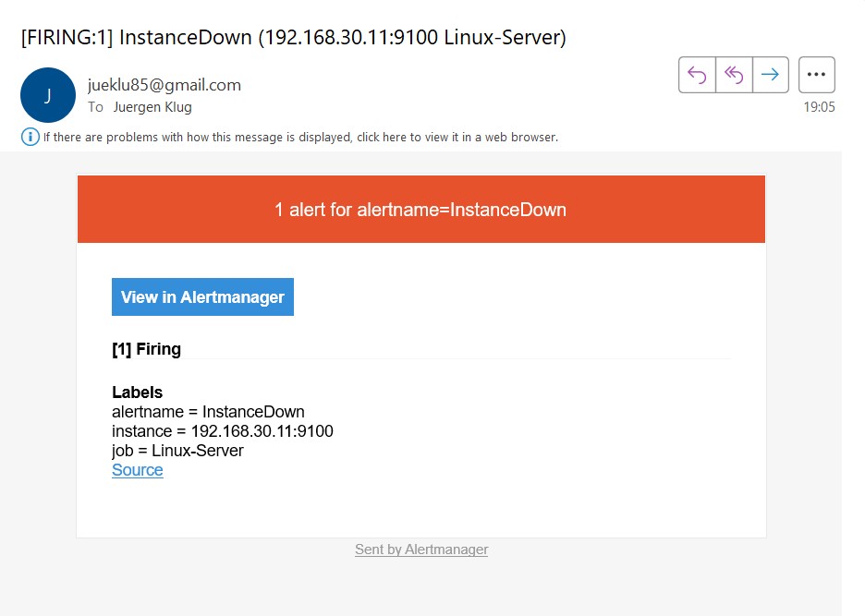This screenshot has width=865, height=616.
Task: Follow the Sent by Alertmanager link
Action: [x=421, y=550]
